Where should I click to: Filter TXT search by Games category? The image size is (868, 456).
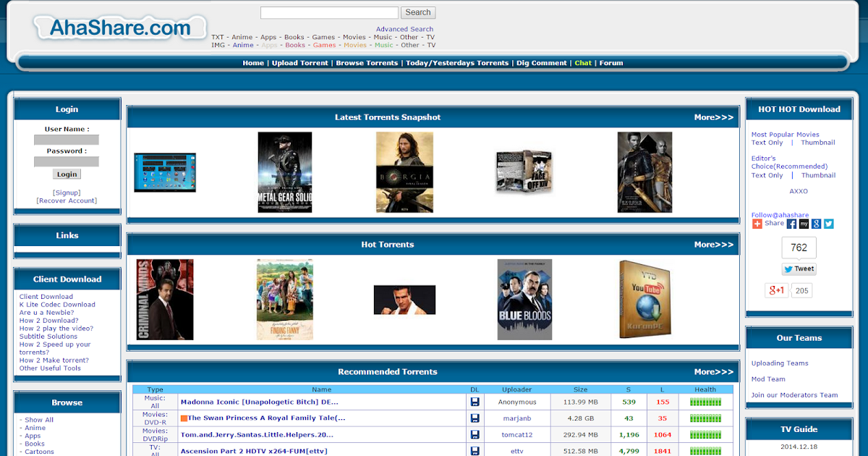point(323,37)
